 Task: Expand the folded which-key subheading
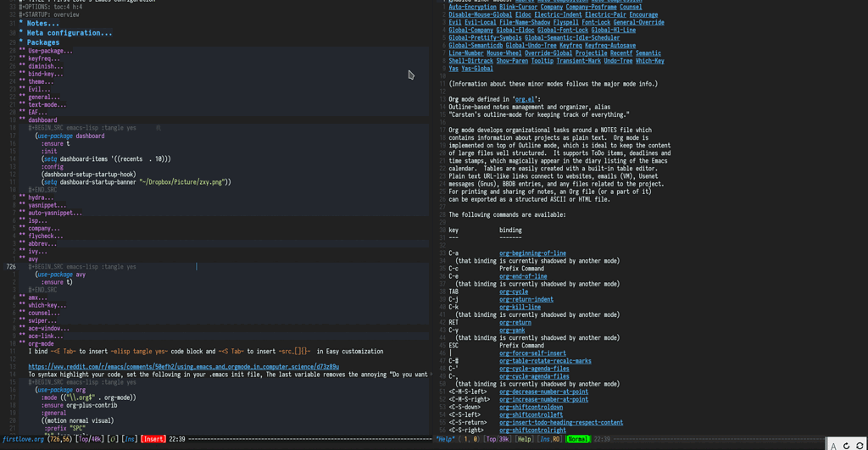click(x=47, y=305)
